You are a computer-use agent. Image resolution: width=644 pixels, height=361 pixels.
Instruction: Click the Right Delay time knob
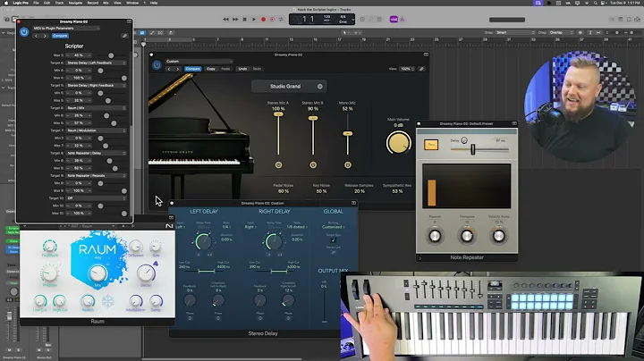pos(274,242)
